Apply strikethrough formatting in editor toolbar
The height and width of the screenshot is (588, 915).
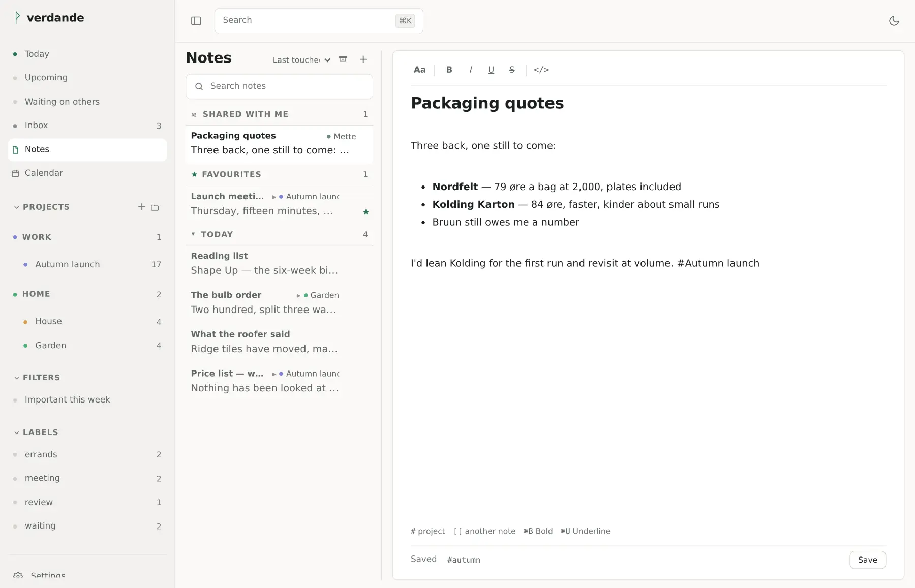tap(511, 70)
